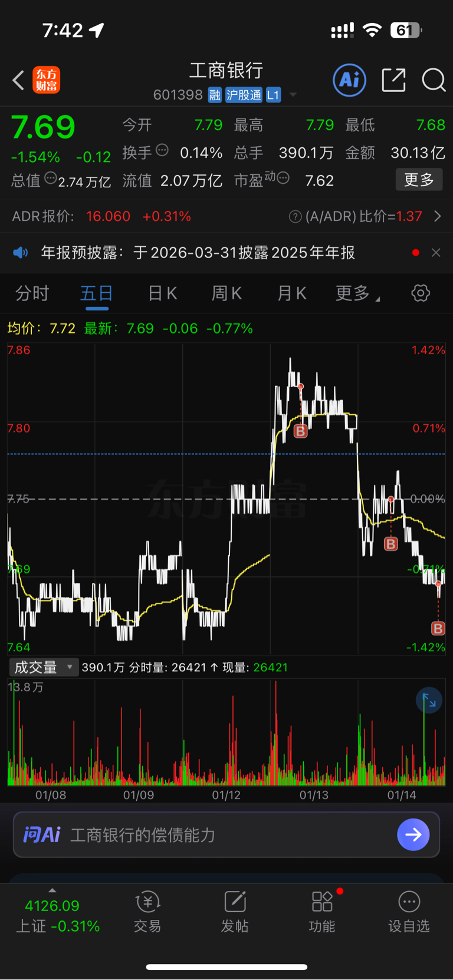Tap the 沪股通 badge
The image size is (453, 980).
click(x=244, y=95)
